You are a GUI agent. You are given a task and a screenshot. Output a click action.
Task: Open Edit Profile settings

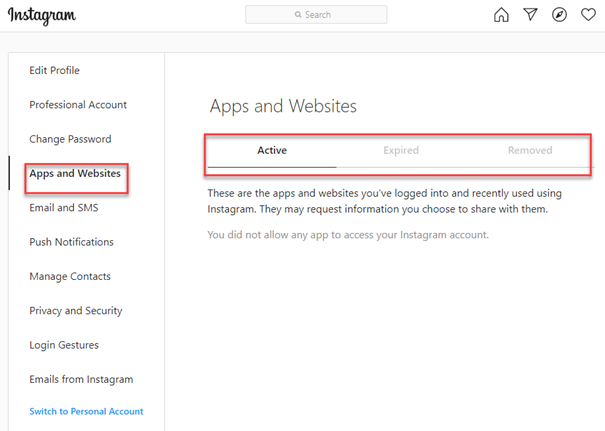coord(54,70)
